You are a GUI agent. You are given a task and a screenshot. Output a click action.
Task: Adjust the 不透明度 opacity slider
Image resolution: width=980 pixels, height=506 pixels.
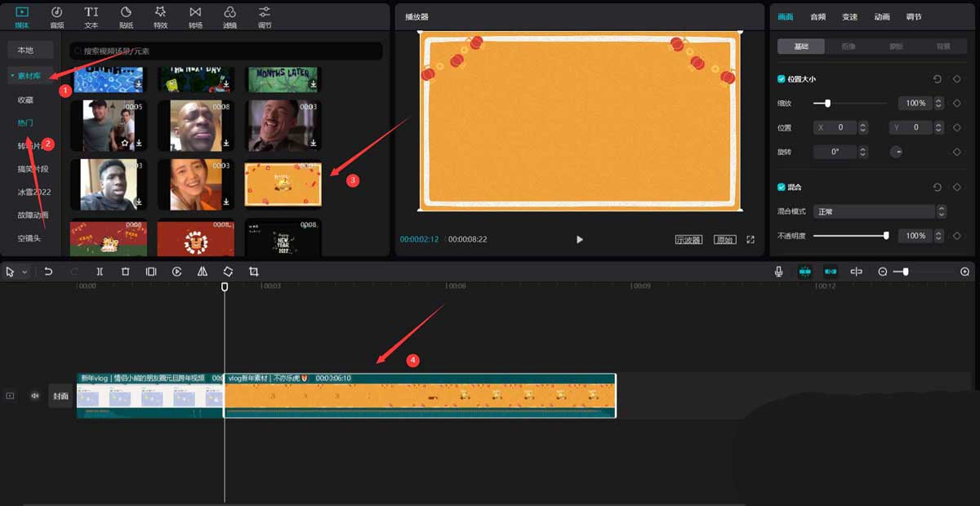click(850, 236)
